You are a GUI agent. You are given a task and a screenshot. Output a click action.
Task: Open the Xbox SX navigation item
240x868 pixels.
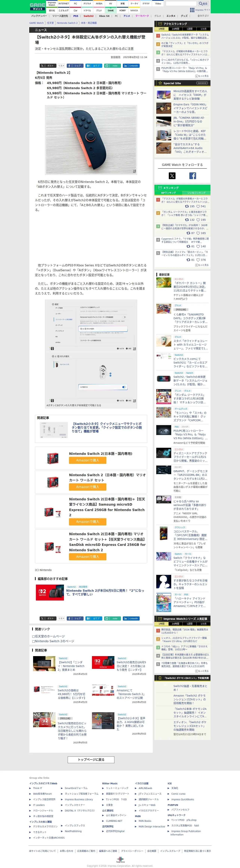click(x=104, y=16)
